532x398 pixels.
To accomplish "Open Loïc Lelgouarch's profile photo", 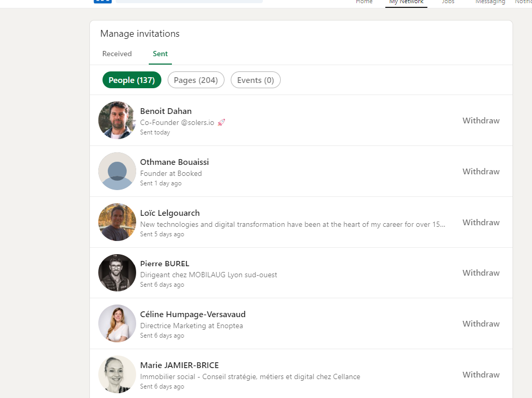I will (x=117, y=222).
